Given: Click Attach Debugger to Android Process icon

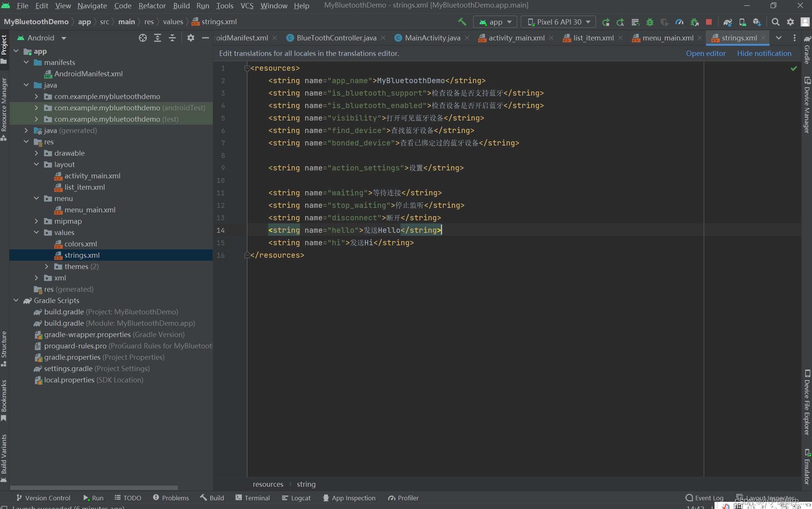Looking at the screenshot, I should (x=694, y=22).
